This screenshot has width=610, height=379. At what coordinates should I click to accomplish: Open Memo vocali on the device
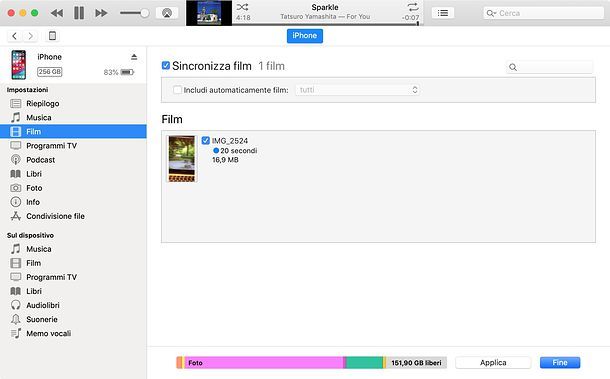73,333
